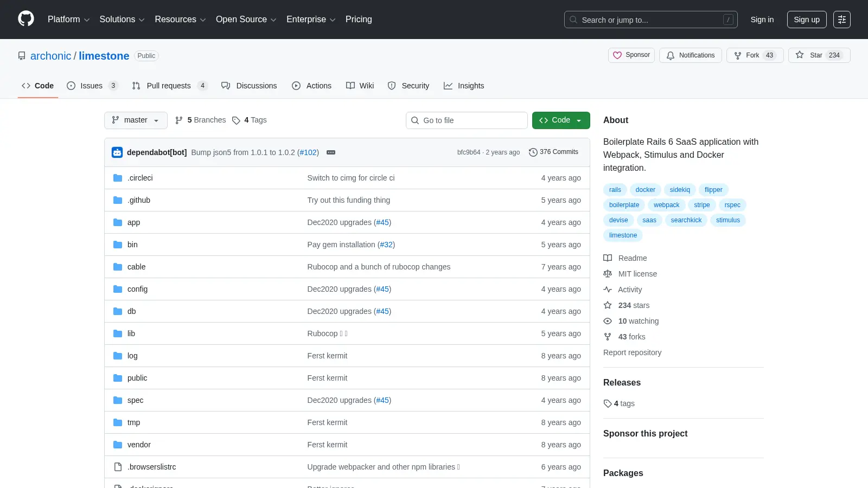Switch to the Wiki tab
Screen dimensions: 868x488
[x=360, y=86]
